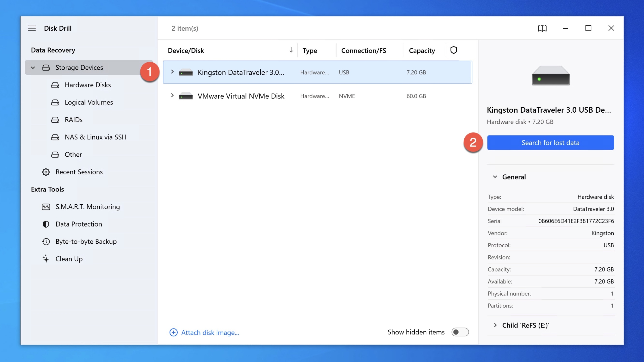Select Hardware Disks in sidebar

click(x=88, y=85)
